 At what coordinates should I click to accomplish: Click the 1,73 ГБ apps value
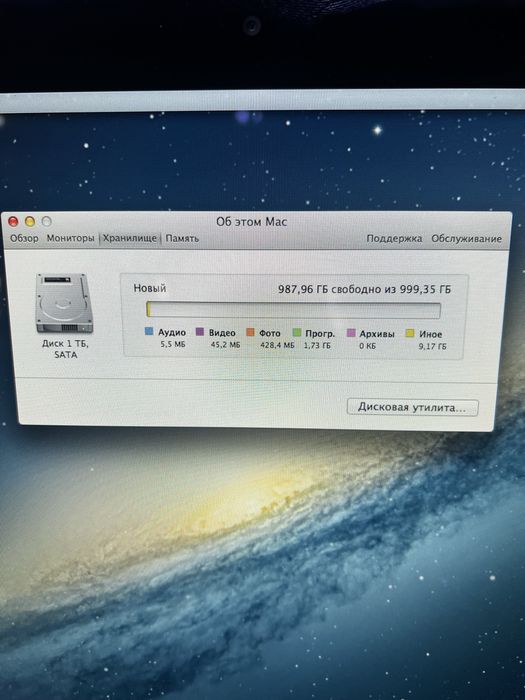(x=317, y=346)
